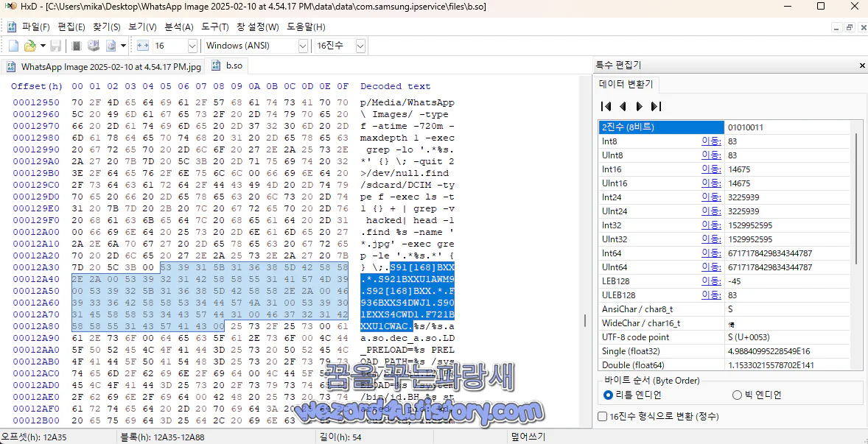This screenshot has width=868, height=444.
Task: Click the 블록(h): 12A35-12A88 status field
Action: coord(162,437)
